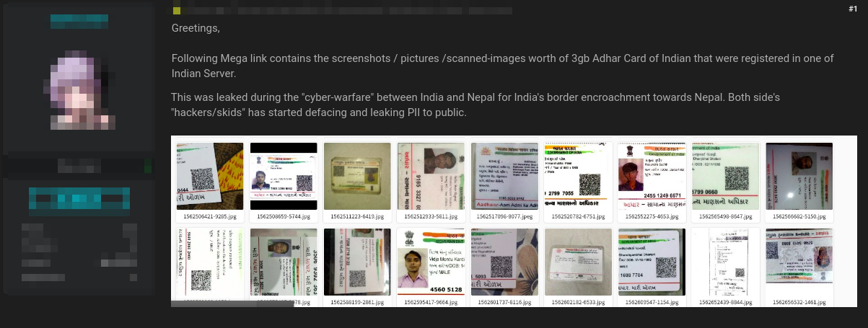Viewport: 868px width, 328px height.
Task: Click the file name 1562602182-6533.jpg
Action: [578, 302]
